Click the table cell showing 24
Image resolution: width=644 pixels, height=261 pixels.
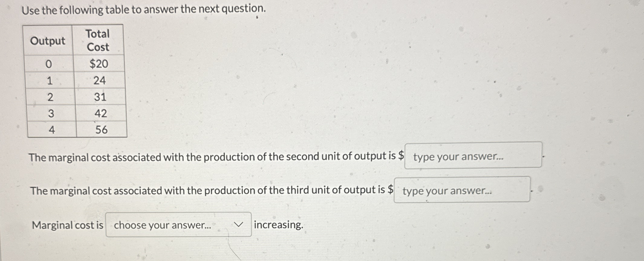[100, 81]
